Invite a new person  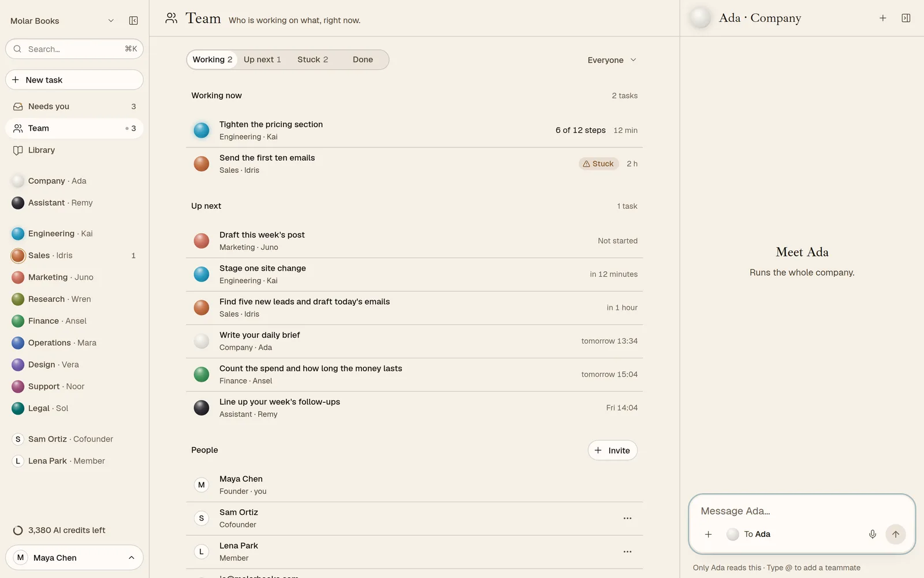[612, 451]
